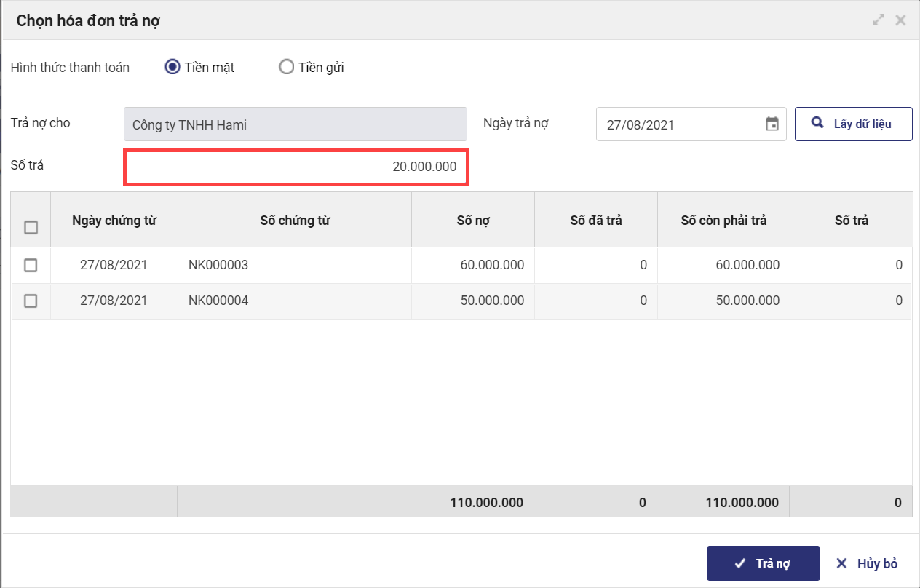Screen dimensions: 920x588
Task: Click the Lấy dữ liệu button
Action: pos(853,124)
